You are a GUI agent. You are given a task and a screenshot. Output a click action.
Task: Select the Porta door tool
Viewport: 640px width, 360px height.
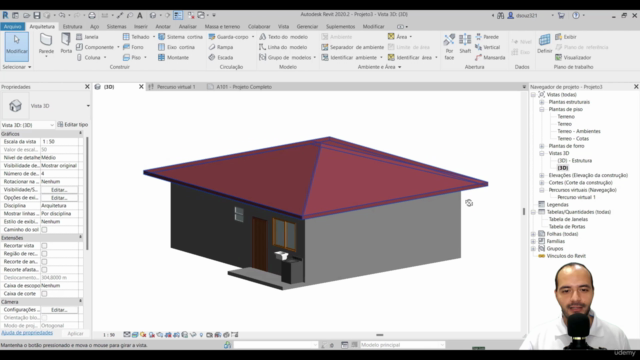(x=66, y=43)
